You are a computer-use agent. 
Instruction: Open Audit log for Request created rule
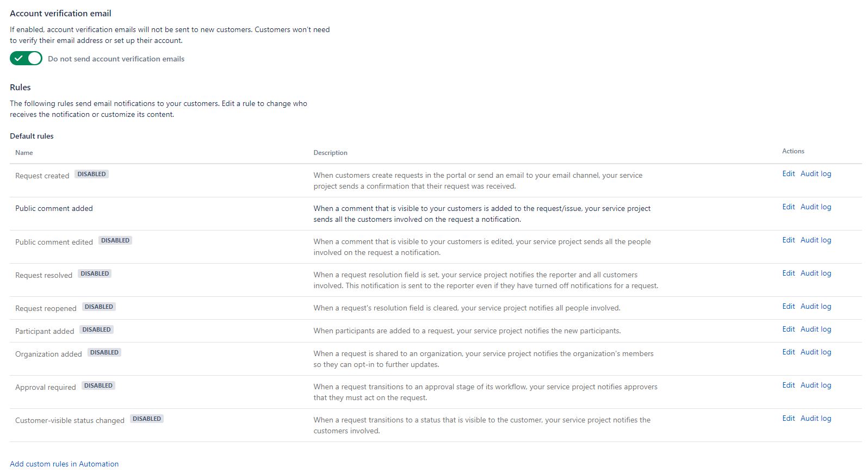[x=816, y=173]
